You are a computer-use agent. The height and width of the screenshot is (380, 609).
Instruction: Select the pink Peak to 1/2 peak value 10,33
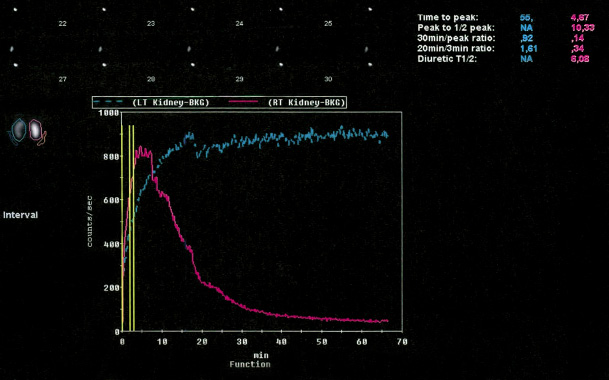coord(583,28)
